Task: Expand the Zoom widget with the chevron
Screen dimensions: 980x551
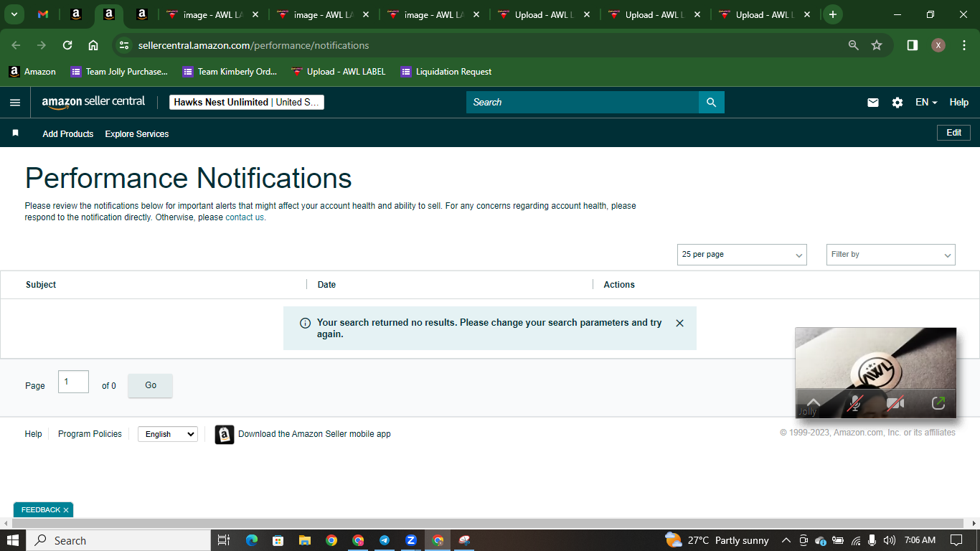Action: (x=813, y=402)
